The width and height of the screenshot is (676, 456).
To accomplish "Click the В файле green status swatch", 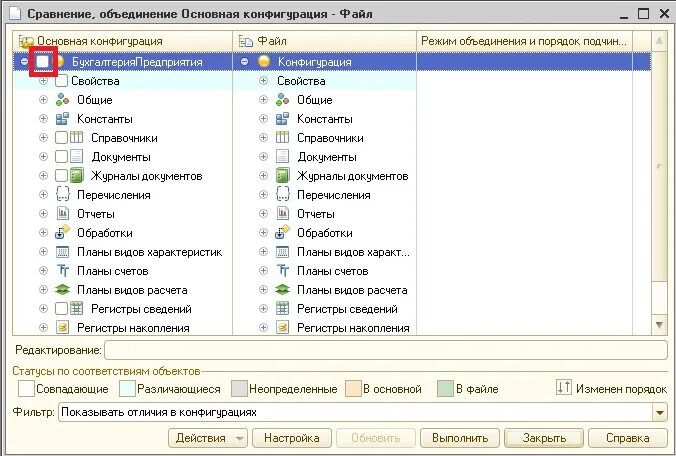I will (445, 389).
